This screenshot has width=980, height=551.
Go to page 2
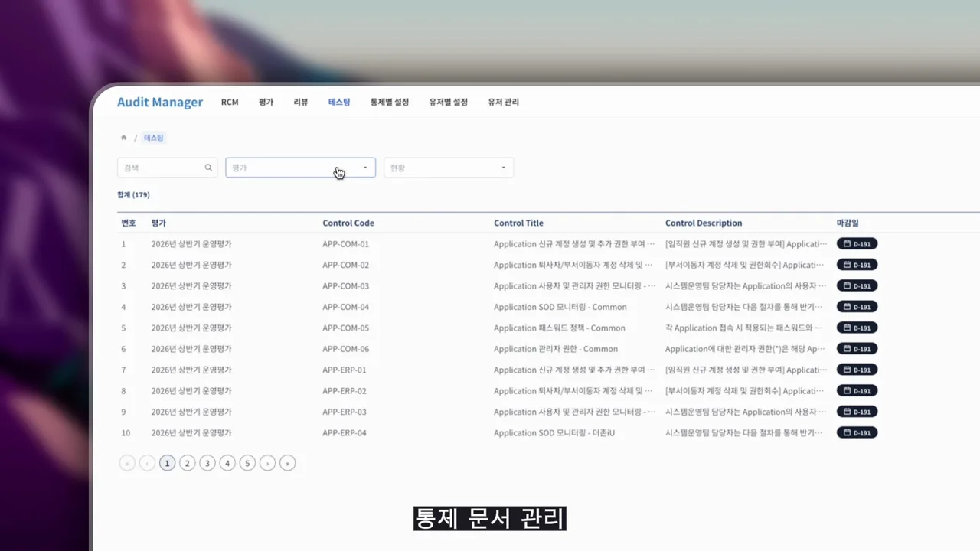click(187, 463)
